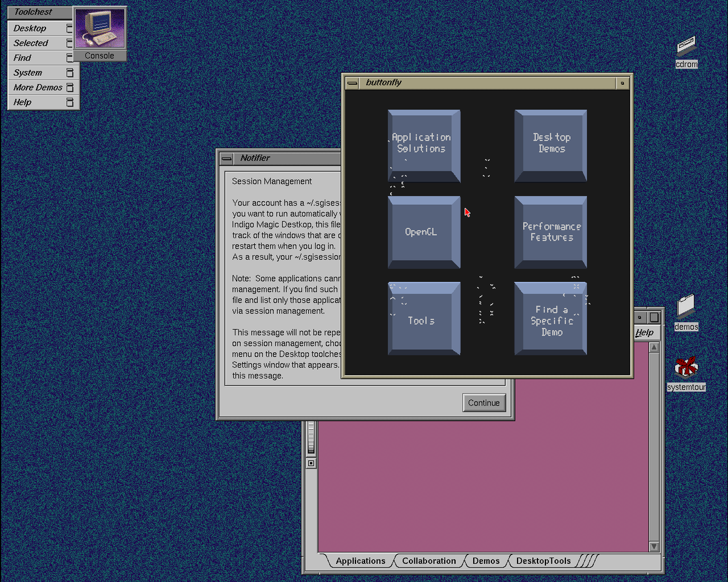Click the scrollbar down arrow in icon catalog

point(654,546)
